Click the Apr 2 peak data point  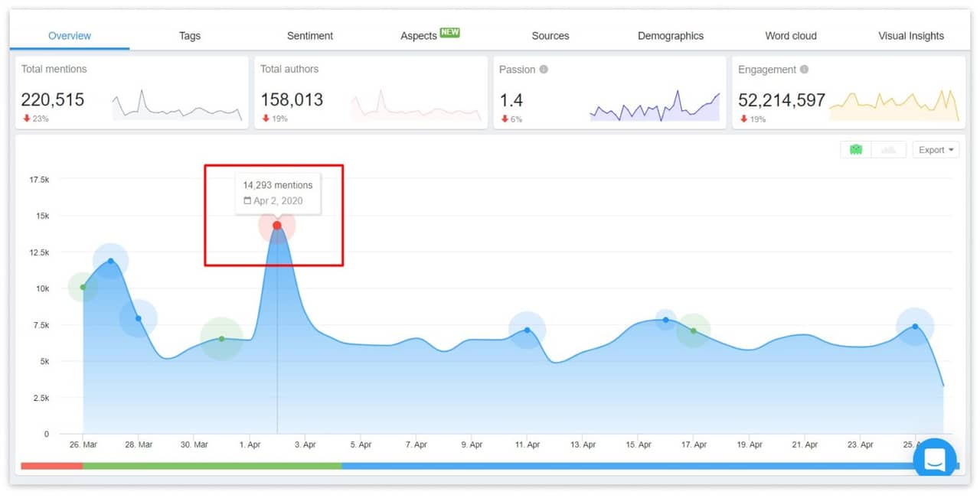(x=276, y=225)
